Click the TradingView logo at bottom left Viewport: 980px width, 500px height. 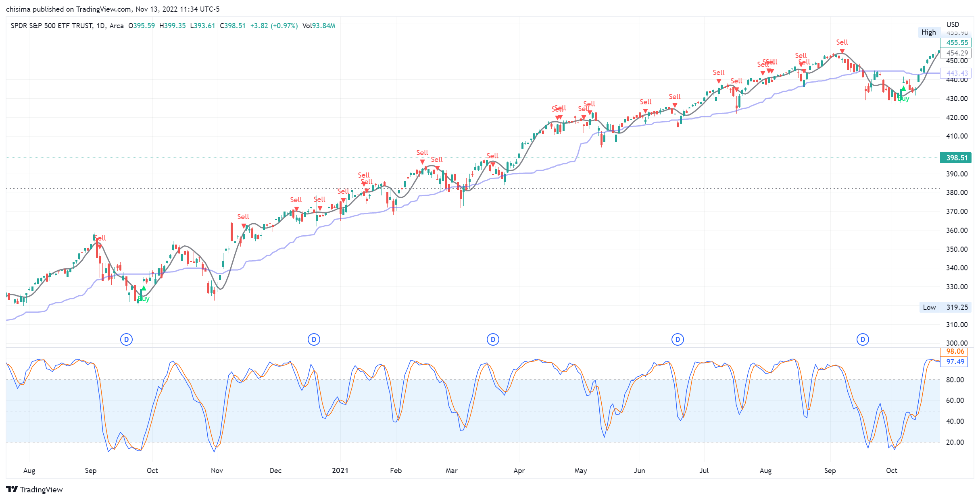click(x=35, y=490)
